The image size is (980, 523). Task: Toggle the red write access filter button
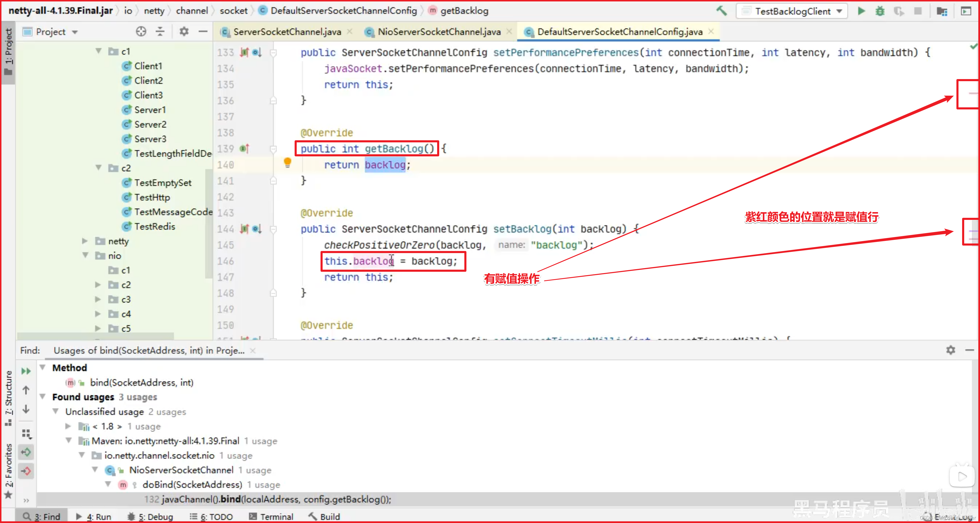click(x=26, y=471)
